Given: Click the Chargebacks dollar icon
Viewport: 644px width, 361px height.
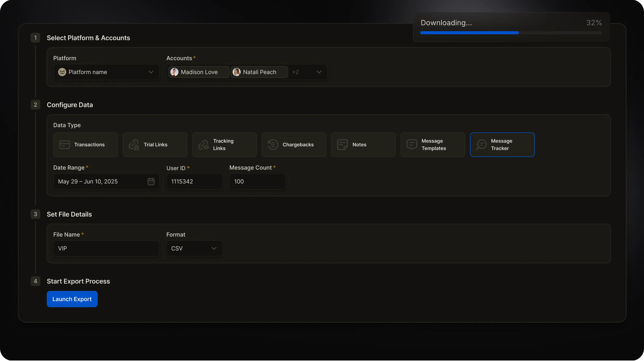Looking at the screenshot, I should coord(273,145).
